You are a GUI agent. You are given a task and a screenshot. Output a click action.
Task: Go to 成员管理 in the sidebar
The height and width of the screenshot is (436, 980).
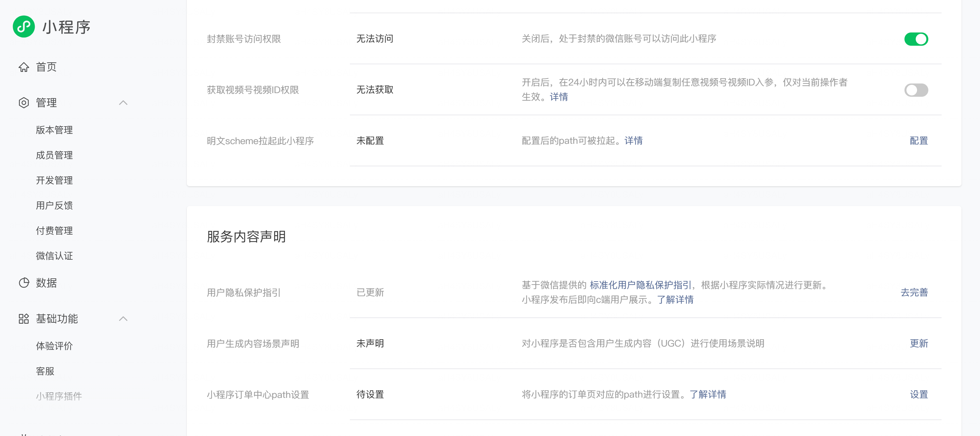coord(54,155)
